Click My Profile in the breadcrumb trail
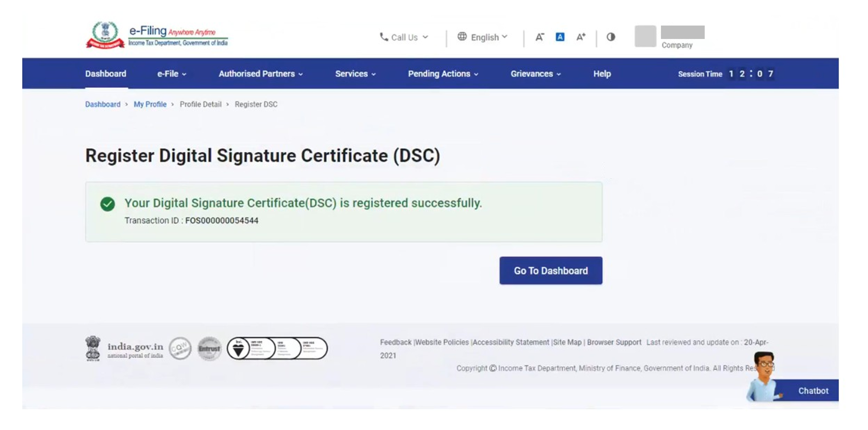The image size is (868, 430). [149, 104]
